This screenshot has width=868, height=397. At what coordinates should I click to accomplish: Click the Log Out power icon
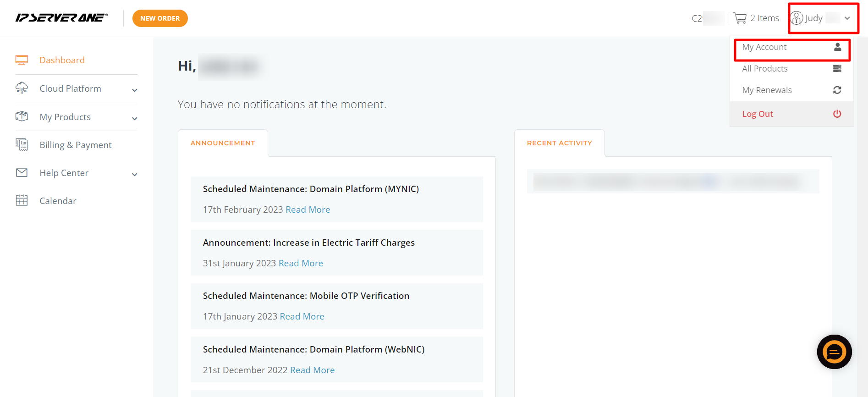[837, 114]
